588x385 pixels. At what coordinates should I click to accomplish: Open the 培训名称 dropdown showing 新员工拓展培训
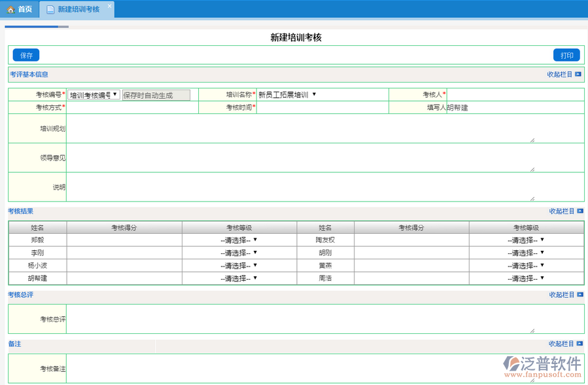coord(286,95)
